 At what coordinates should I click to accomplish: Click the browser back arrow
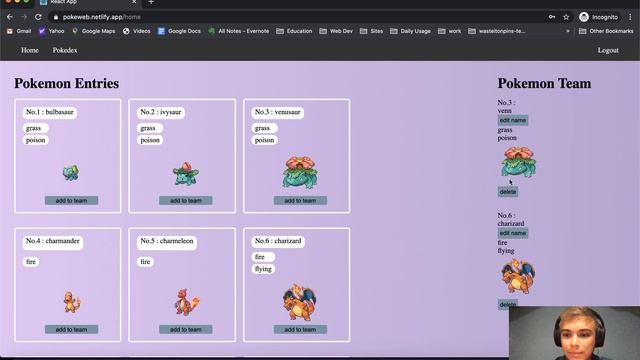click(x=10, y=17)
